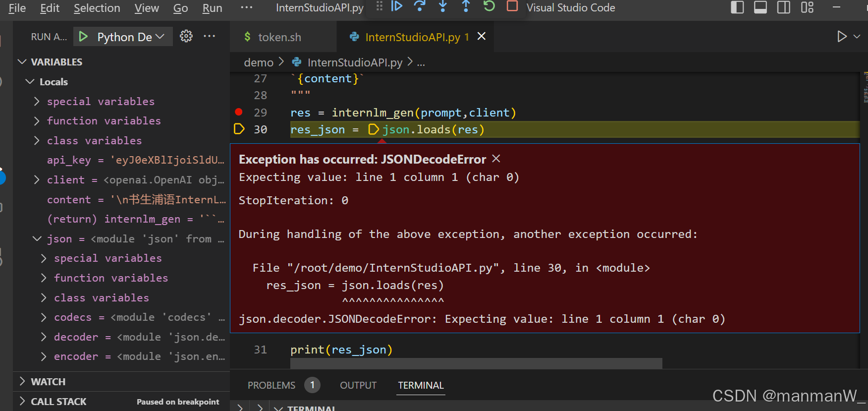Image resolution: width=868 pixels, height=411 pixels.
Task: Click the Step Over debug icon
Action: 420,6
